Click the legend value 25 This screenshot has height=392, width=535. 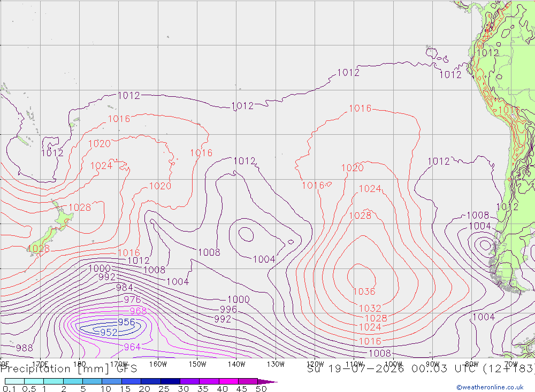click(164, 389)
